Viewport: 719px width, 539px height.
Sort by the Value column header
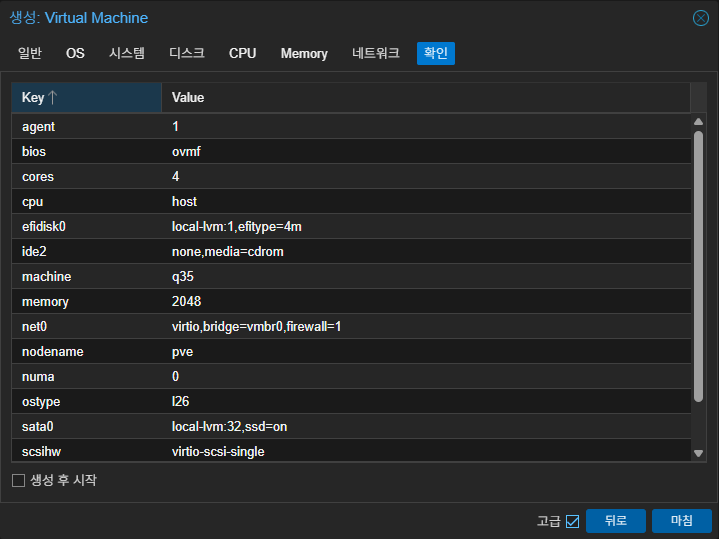point(426,97)
